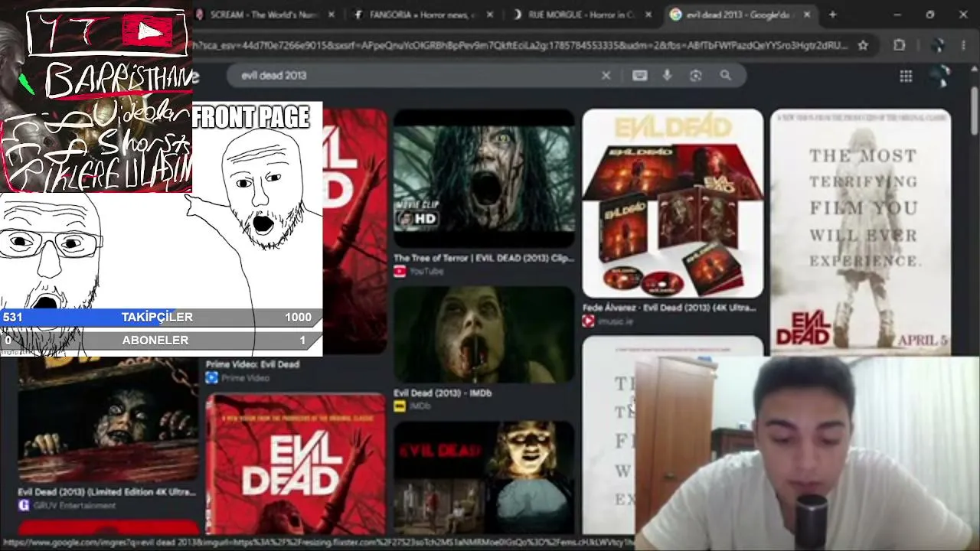Open the Limited Edition cellar-door image thumbnail

click(x=107, y=420)
